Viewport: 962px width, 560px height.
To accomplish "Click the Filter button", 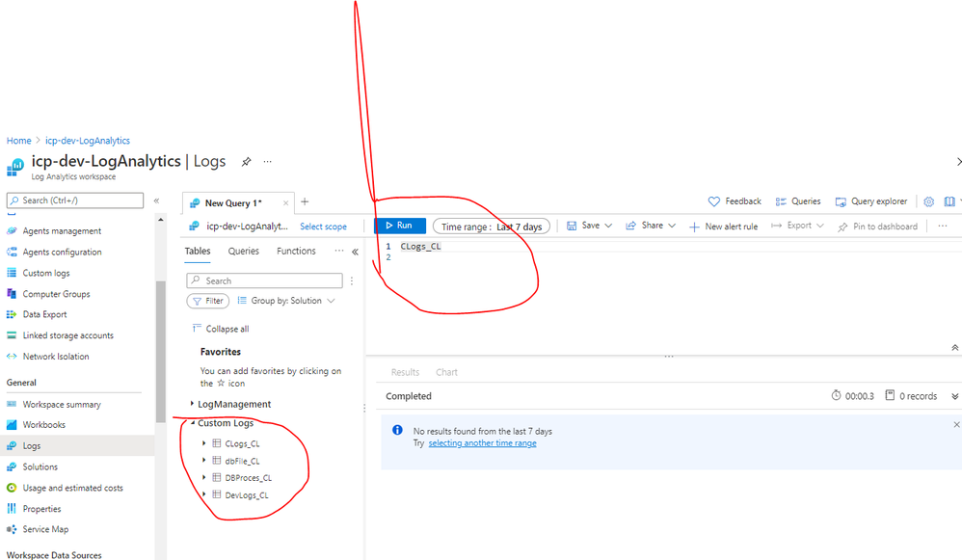I will click(208, 301).
